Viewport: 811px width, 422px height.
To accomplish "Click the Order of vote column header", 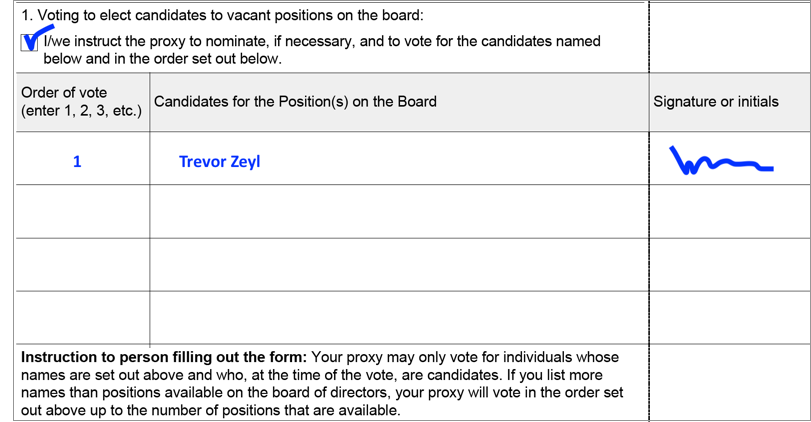I will pyautogui.click(x=83, y=102).
